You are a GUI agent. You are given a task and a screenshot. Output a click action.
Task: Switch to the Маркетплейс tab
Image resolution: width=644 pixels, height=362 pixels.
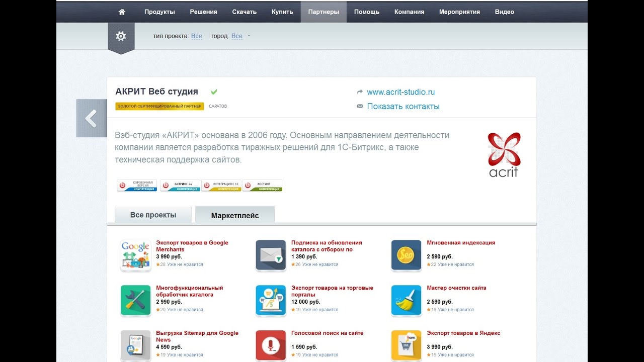tap(235, 215)
